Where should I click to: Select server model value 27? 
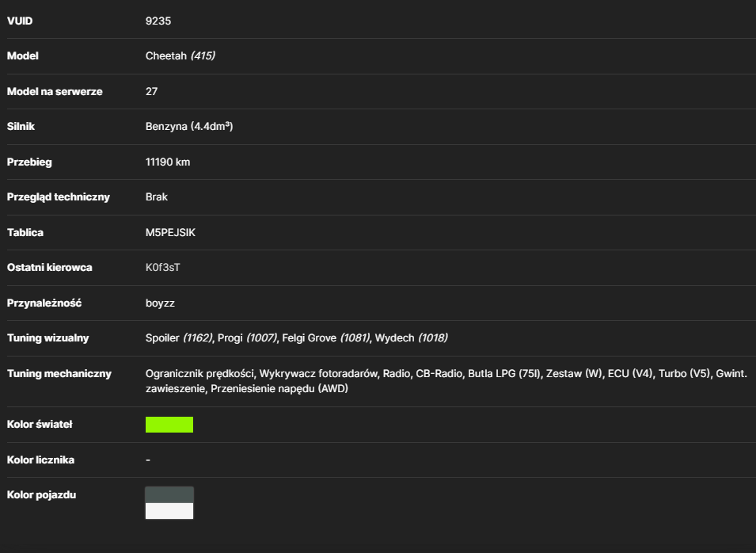coord(151,91)
